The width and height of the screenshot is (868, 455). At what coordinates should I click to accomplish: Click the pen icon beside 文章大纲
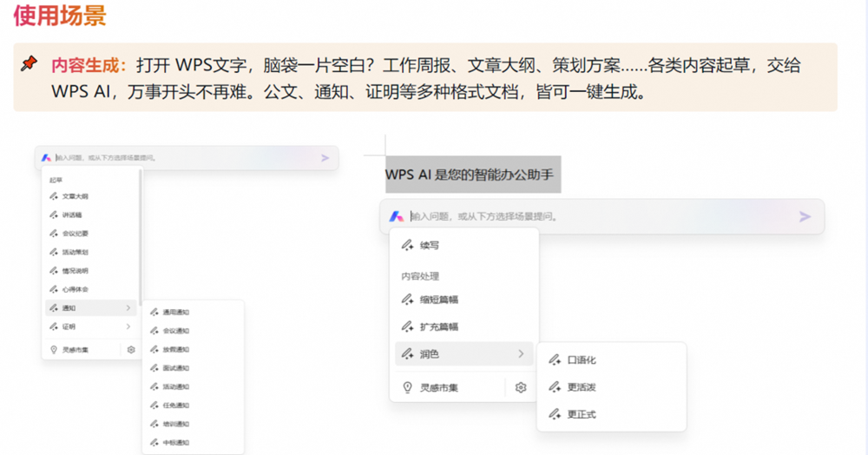click(x=54, y=196)
